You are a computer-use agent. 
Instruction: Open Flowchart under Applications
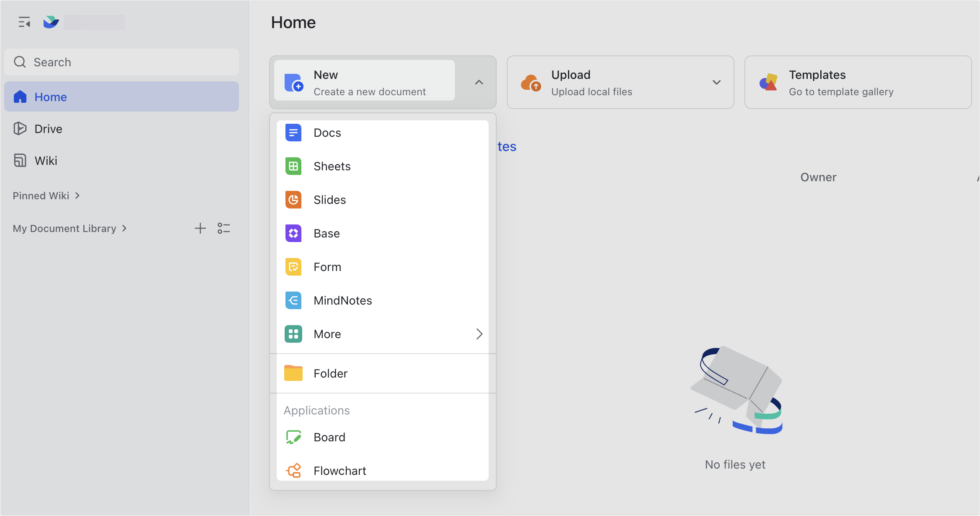pyautogui.click(x=340, y=470)
